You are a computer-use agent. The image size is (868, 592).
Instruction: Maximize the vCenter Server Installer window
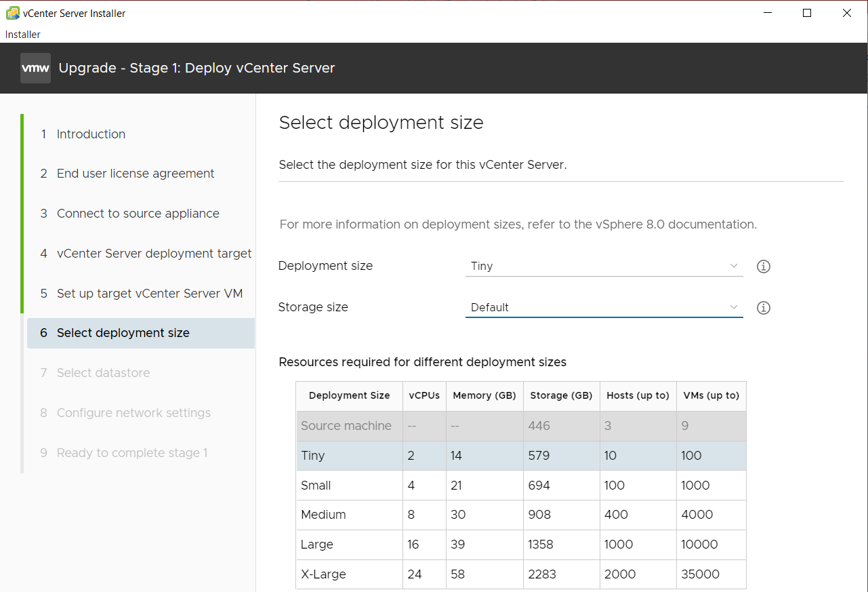pos(807,13)
